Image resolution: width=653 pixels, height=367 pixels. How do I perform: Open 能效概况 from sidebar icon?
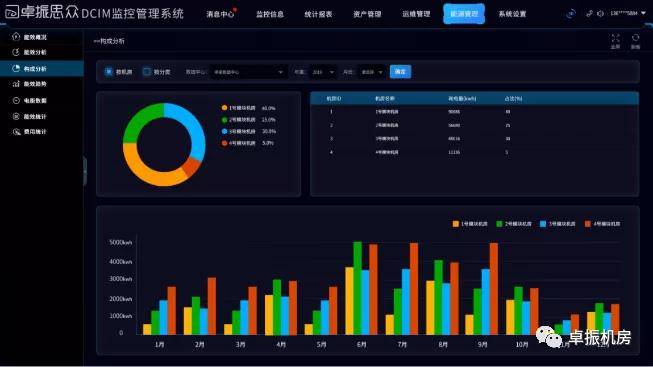16,37
